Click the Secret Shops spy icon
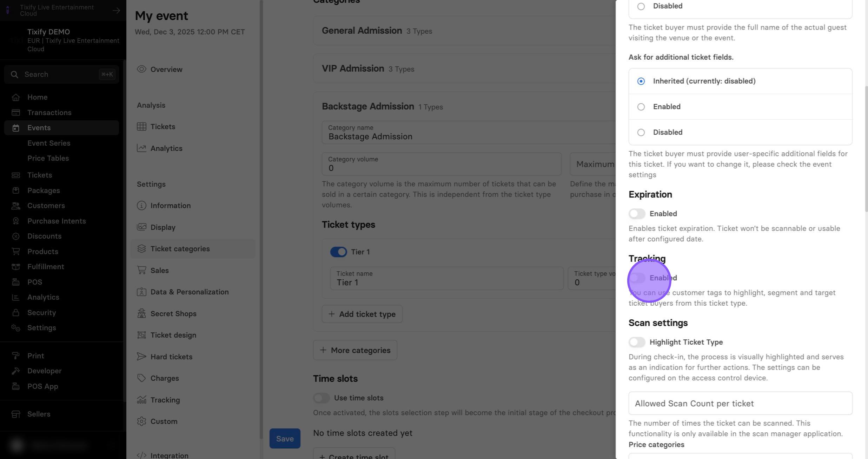Image resolution: width=868 pixels, height=459 pixels. pos(141,313)
